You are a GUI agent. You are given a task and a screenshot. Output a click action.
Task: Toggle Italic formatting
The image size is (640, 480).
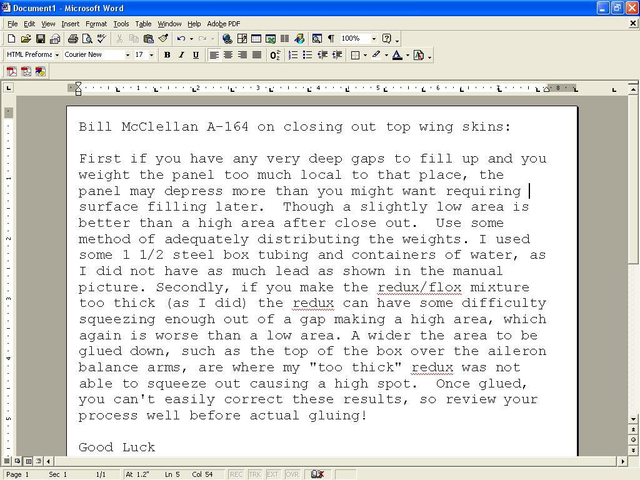point(181,55)
